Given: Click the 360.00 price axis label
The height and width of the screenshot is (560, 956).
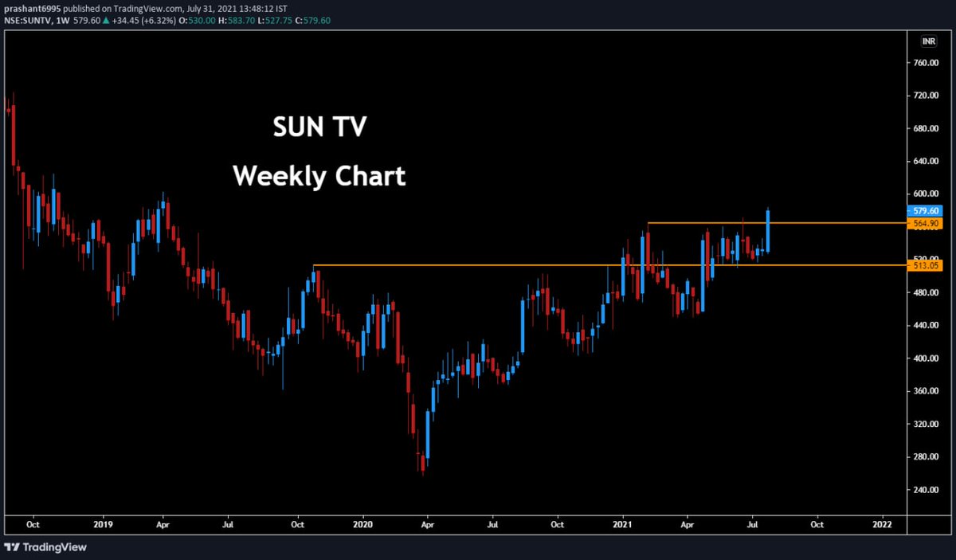Looking at the screenshot, I should pyautogui.click(x=924, y=391).
